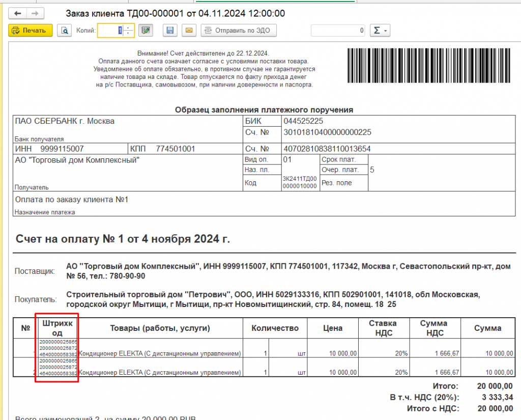Viewport: 521px width, 420px height.
Task: Click Кондиционер ELEKTA in row 1
Action: [x=160, y=353]
